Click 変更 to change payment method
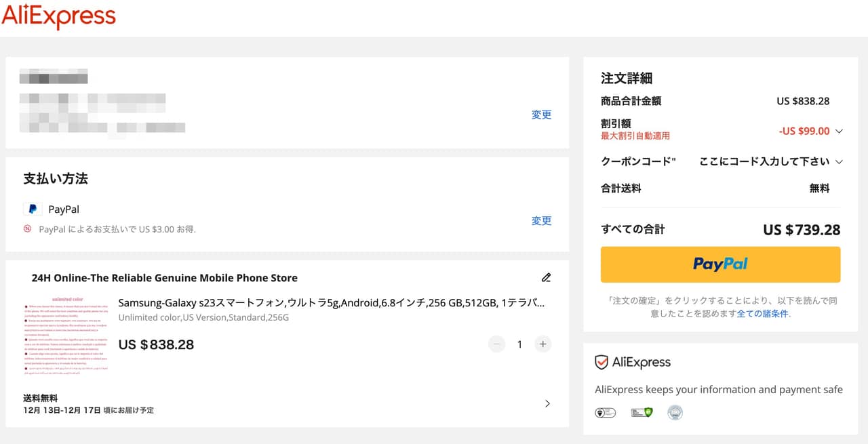 click(x=541, y=220)
